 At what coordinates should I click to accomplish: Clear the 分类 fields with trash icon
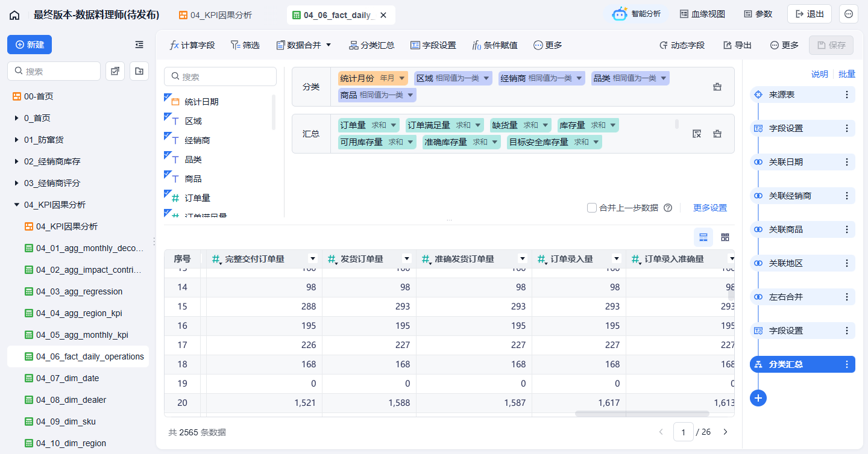click(717, 87)
